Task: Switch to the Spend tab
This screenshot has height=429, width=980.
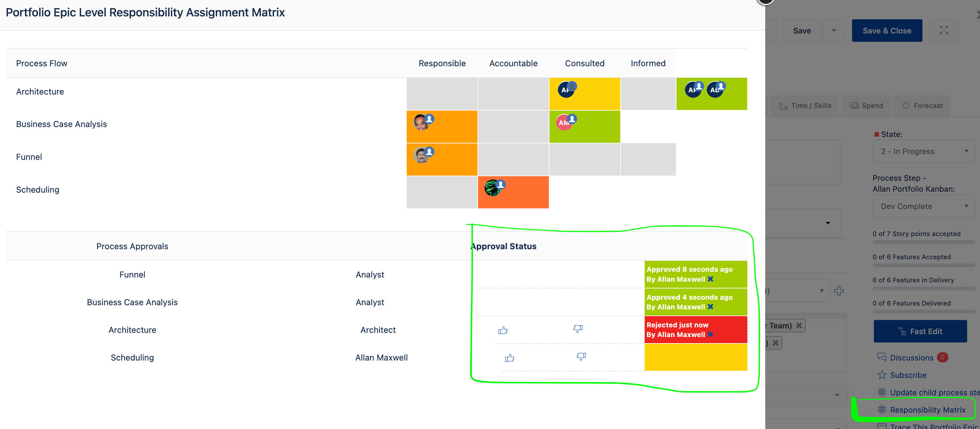Action: [866, 105]
